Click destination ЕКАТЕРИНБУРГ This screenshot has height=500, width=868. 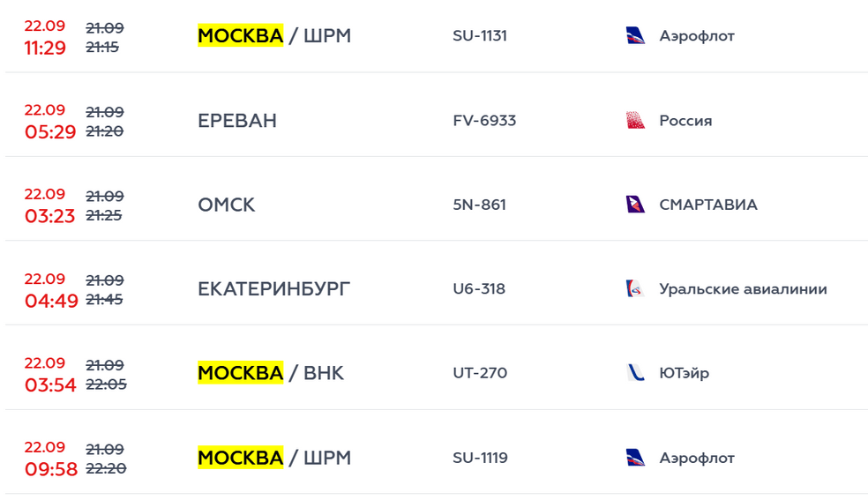coord(273,289)
